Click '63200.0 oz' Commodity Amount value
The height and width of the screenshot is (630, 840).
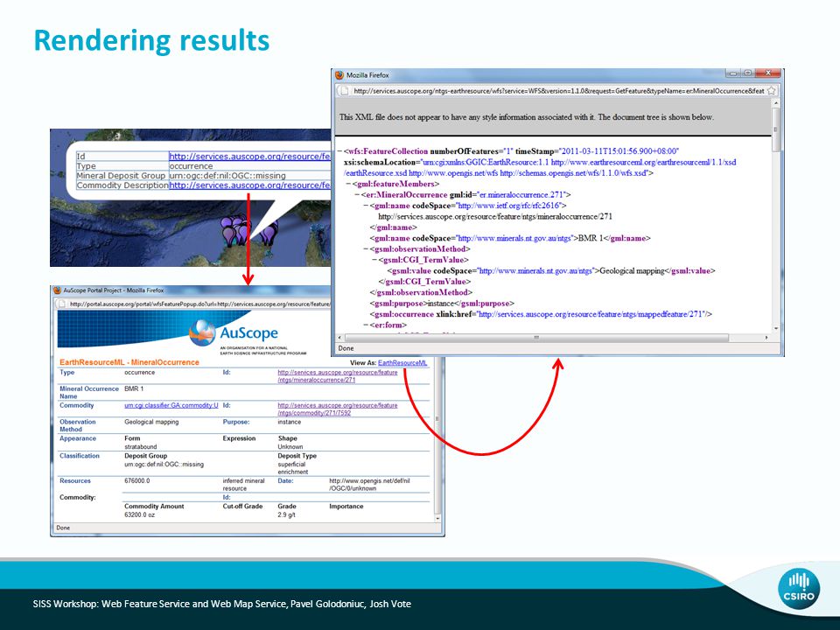tap(139, 515)
